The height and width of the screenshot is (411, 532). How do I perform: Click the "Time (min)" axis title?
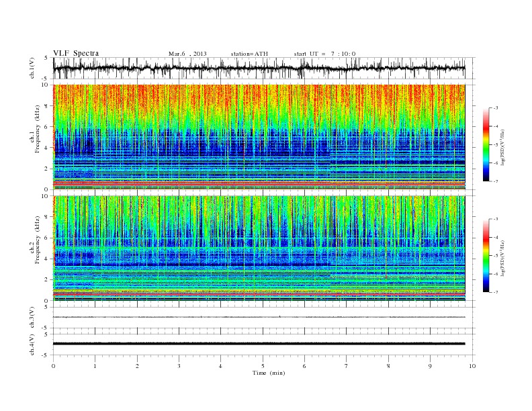tap(269, 373)
